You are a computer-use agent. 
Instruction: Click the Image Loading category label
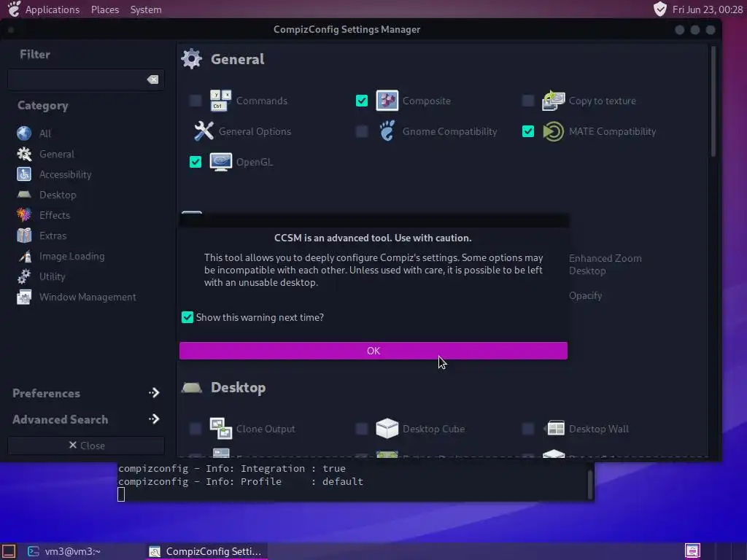(72, 256)
